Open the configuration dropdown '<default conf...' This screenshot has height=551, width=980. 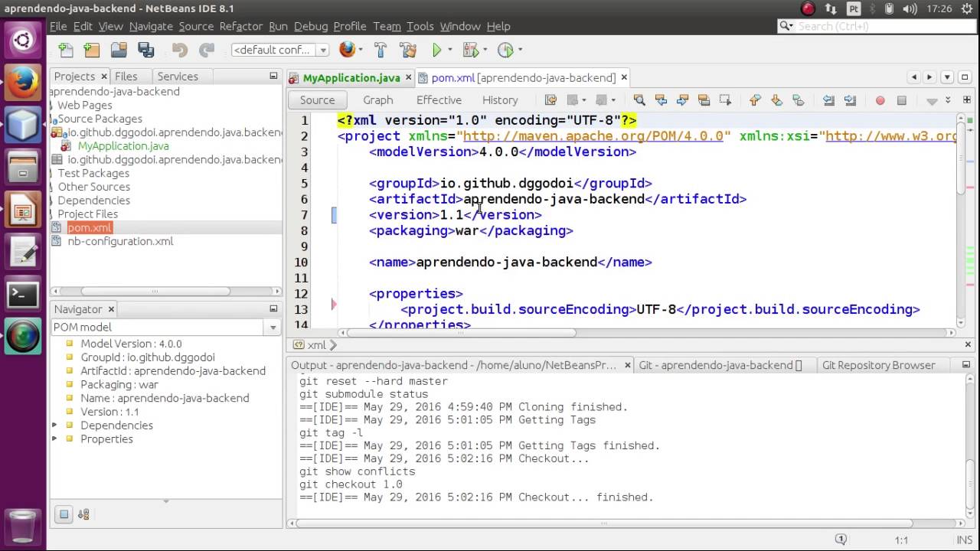[280, 50]
